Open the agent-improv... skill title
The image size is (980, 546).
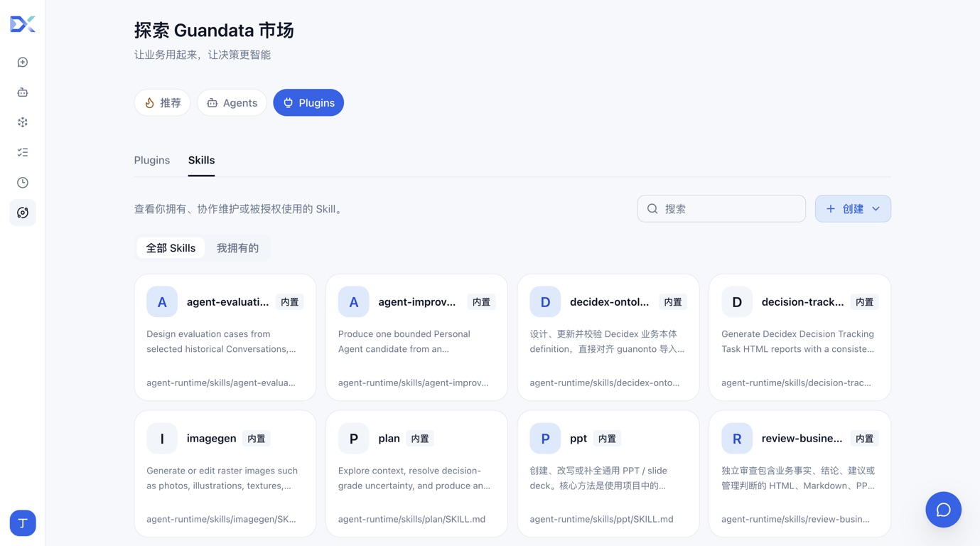[x=417, y=302]
